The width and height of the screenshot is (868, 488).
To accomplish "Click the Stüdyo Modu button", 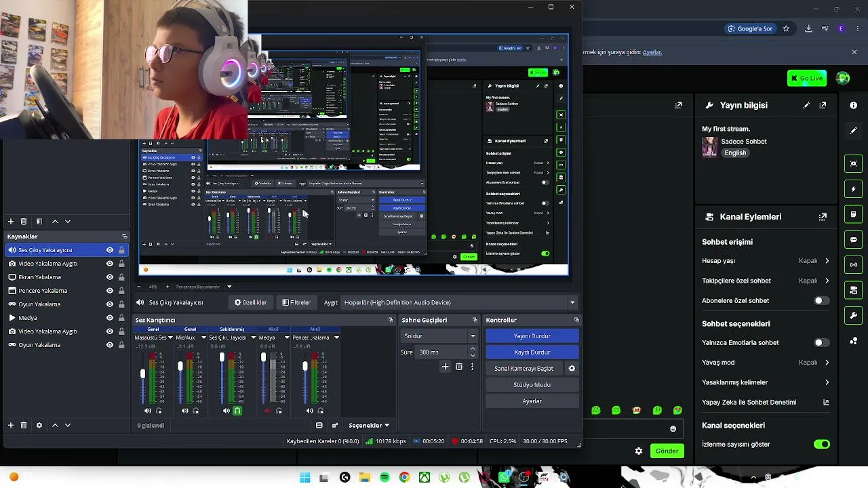I will [x=532, y=385].
